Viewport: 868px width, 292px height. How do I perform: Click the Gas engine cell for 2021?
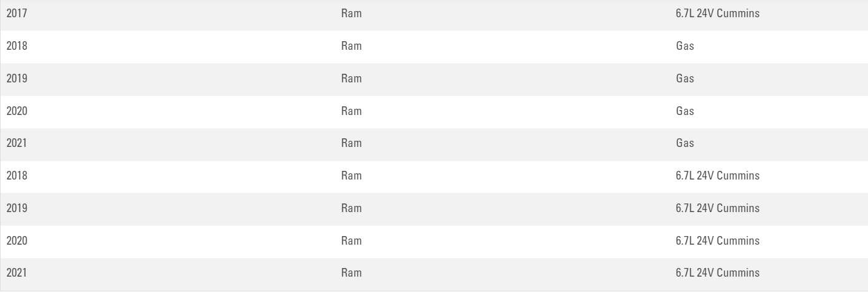pos(685,143)
